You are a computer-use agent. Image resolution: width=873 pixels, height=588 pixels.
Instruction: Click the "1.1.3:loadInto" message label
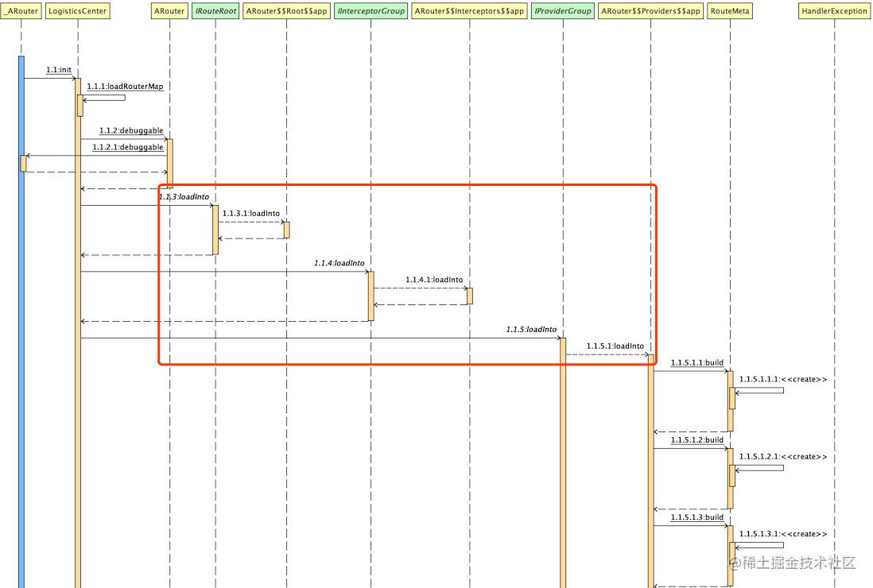(x=184, y=197)
